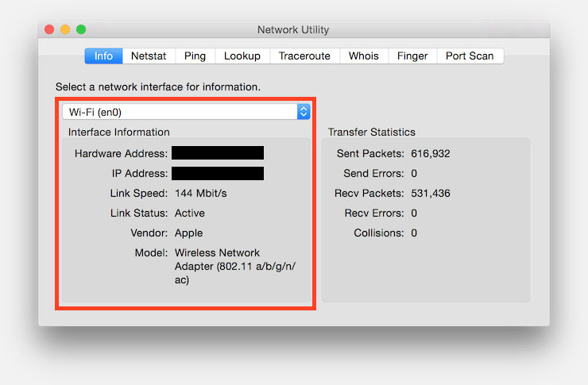Switch to the Netstat tab

pos(149,56)
